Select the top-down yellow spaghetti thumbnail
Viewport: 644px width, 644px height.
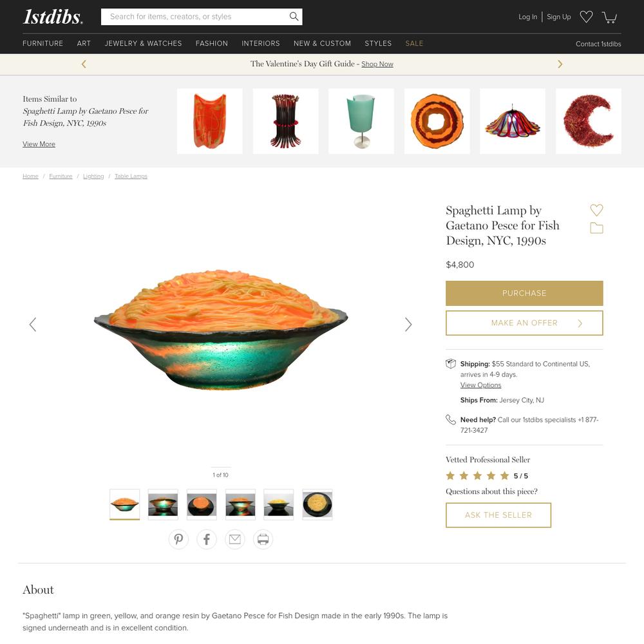click(317, 504)
